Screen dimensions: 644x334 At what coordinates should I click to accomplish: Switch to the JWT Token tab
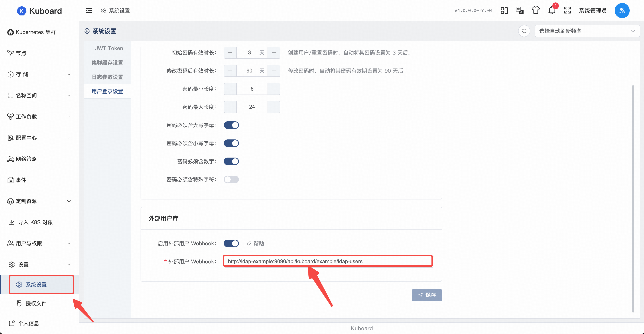click(x=109, y=48)
